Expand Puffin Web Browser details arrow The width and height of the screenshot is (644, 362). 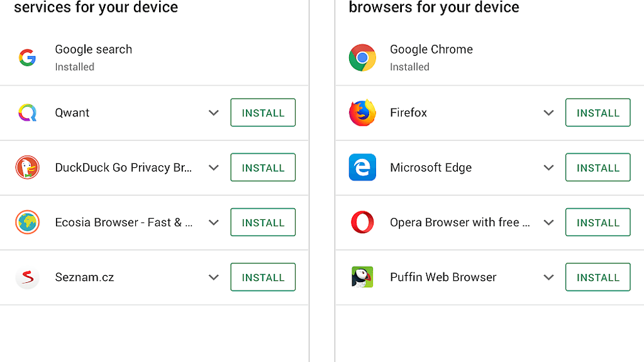[x=549, y=277]
